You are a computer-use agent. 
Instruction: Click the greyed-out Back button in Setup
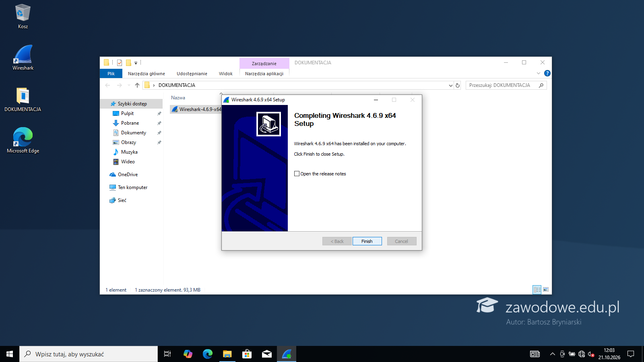click(x=337, y=241)
